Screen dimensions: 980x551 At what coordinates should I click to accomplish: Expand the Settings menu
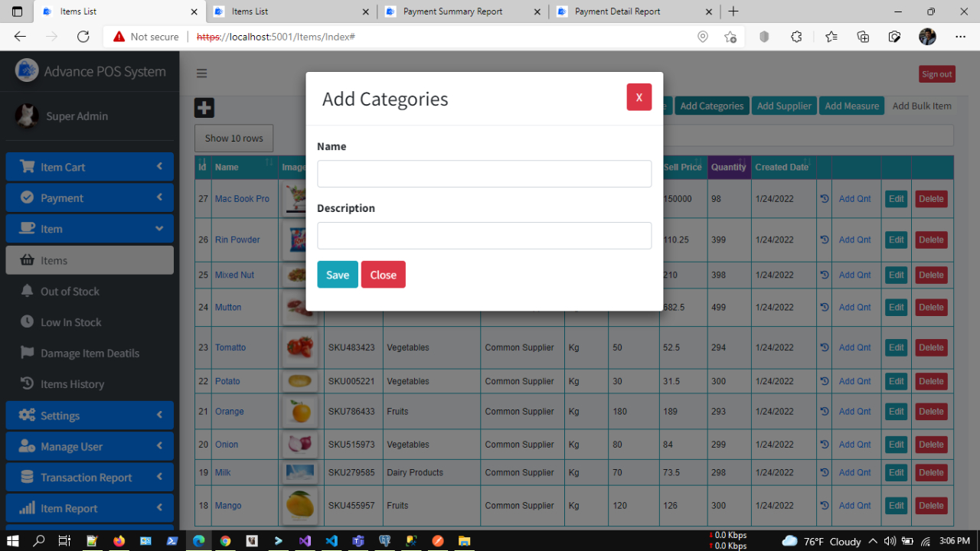[x=64, y=415]
